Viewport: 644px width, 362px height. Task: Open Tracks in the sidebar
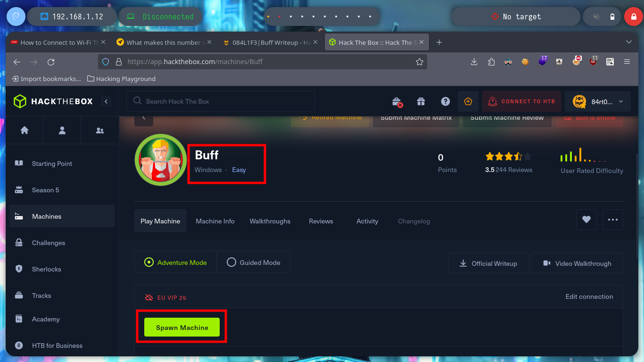(62, 296)
